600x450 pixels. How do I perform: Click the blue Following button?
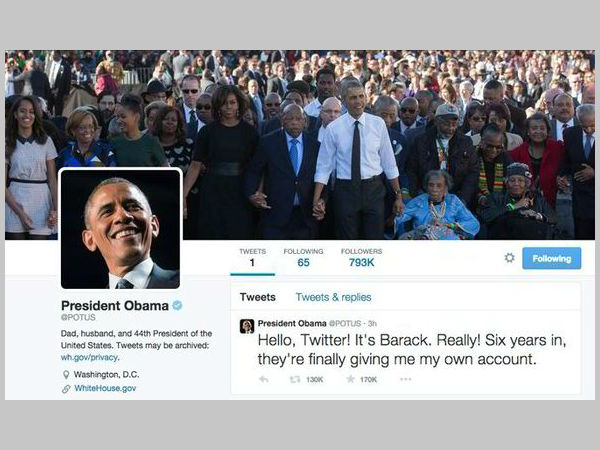[551, 258]
